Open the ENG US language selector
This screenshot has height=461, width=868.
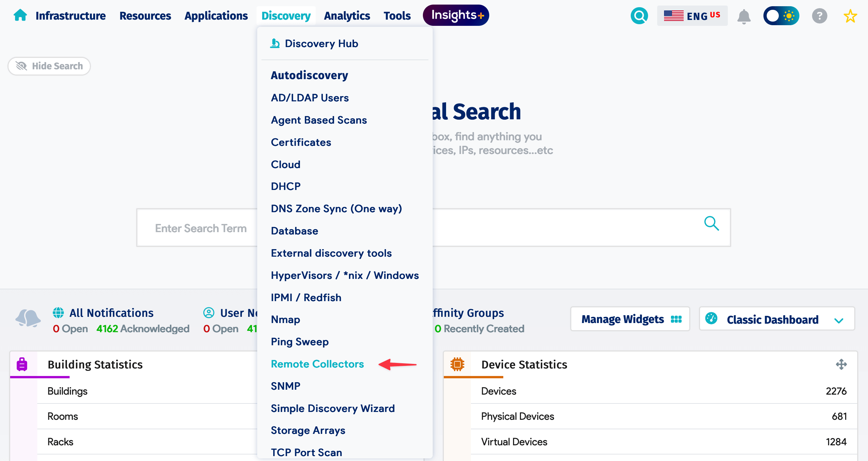(x=692, y=16)
